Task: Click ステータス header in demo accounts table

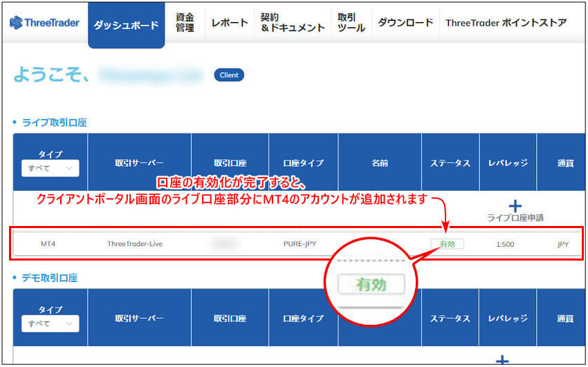Action: click(x=450, y=319)
